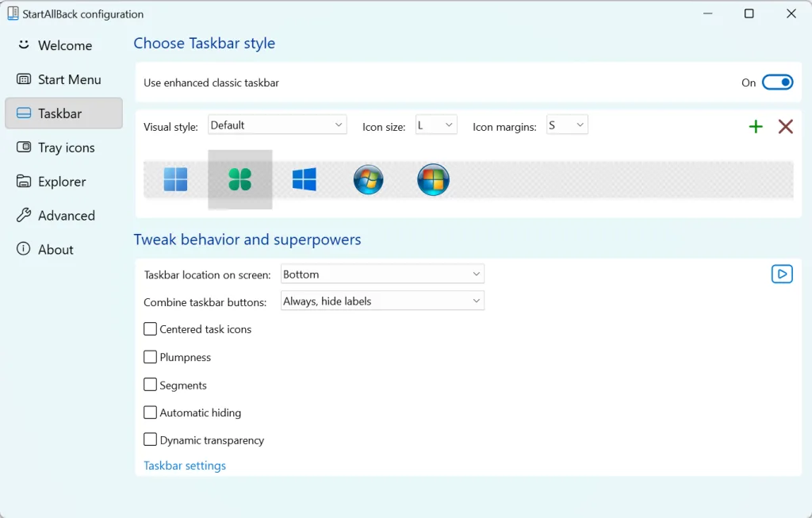Open the Icon margins dropdown
Screen dimensions: 812x518
click(x=567, y=125)
